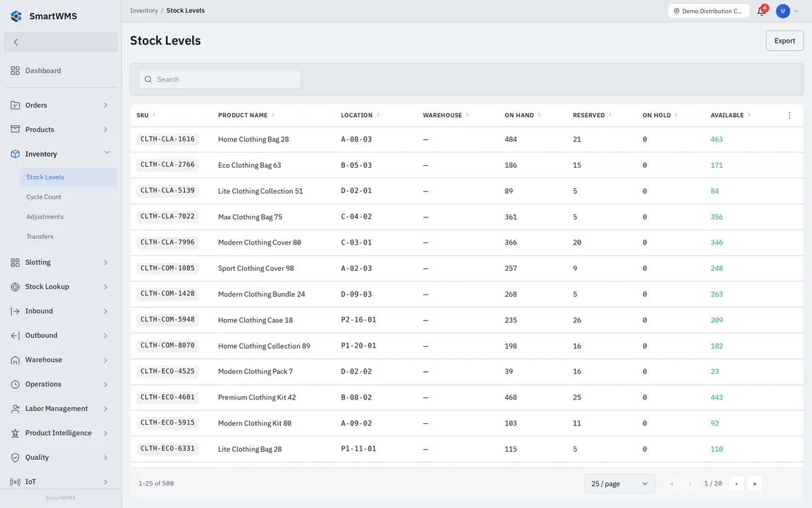Open Demo Distribution warehouse selector

(708, 11)
